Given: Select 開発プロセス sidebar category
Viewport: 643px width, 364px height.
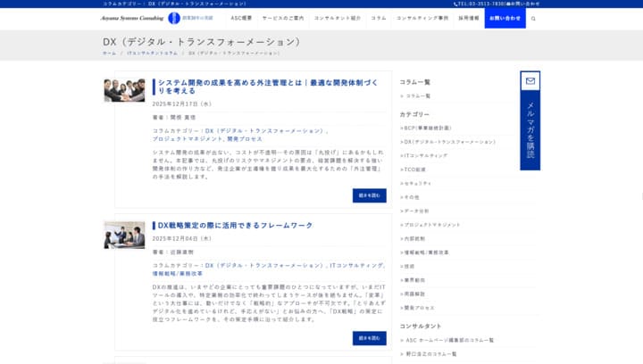Looking at the screenshot, I should click(417, 308).
